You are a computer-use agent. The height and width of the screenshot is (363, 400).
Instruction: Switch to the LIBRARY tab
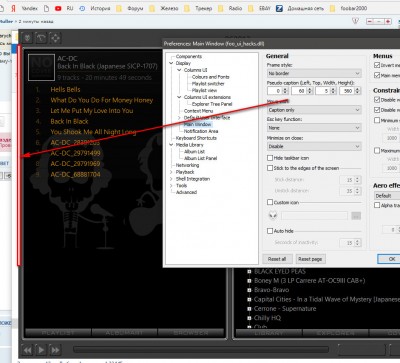point(268,333)
